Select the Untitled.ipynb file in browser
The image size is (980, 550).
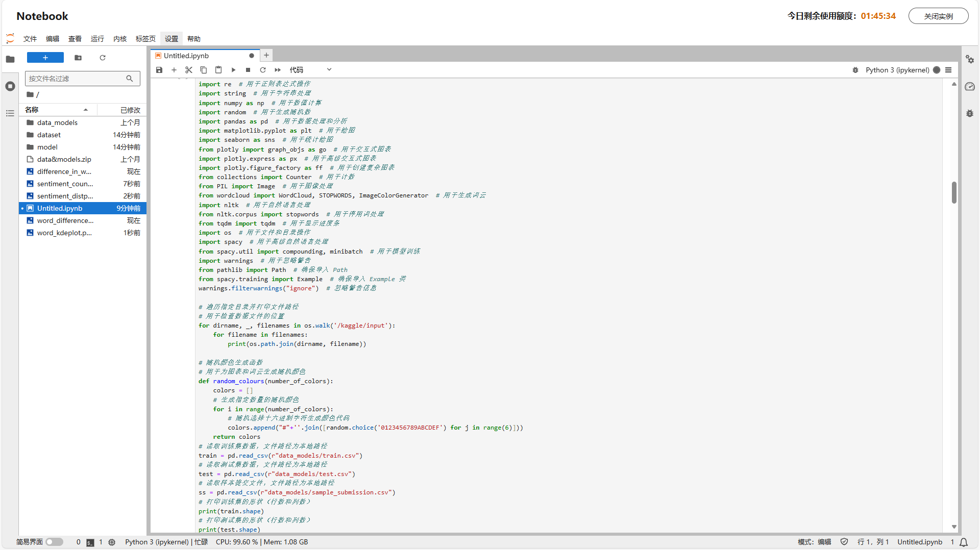tap(83, 208)
